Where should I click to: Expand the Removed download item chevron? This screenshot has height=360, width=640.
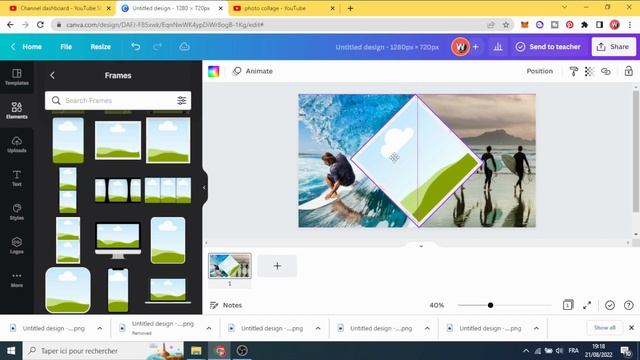(x=209, y=328)
